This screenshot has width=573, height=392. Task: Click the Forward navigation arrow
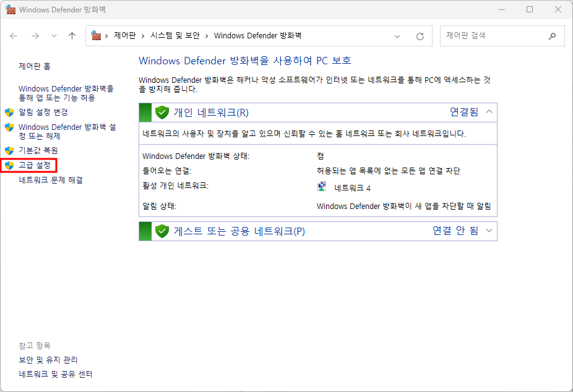click(x=35, y=36)
